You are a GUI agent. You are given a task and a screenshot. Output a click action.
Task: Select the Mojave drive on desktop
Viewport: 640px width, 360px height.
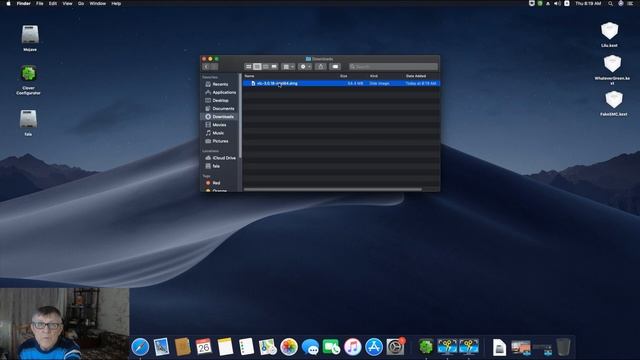tap(30, 38)
